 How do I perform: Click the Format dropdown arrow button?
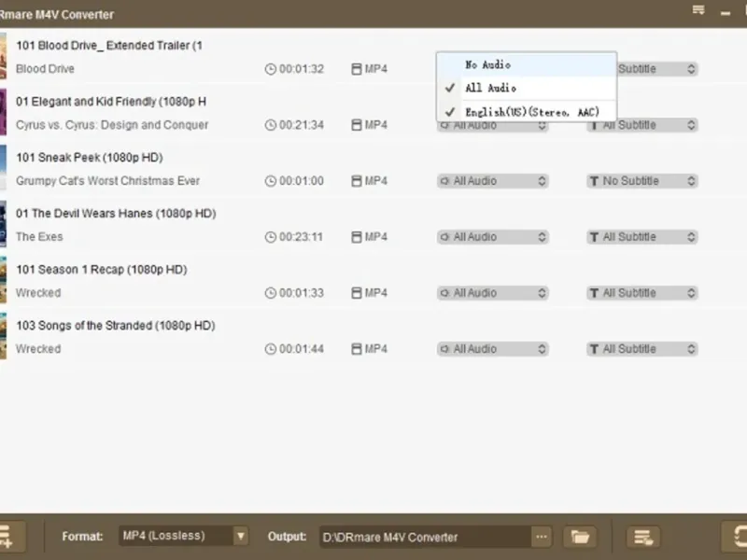pos(241,536)
